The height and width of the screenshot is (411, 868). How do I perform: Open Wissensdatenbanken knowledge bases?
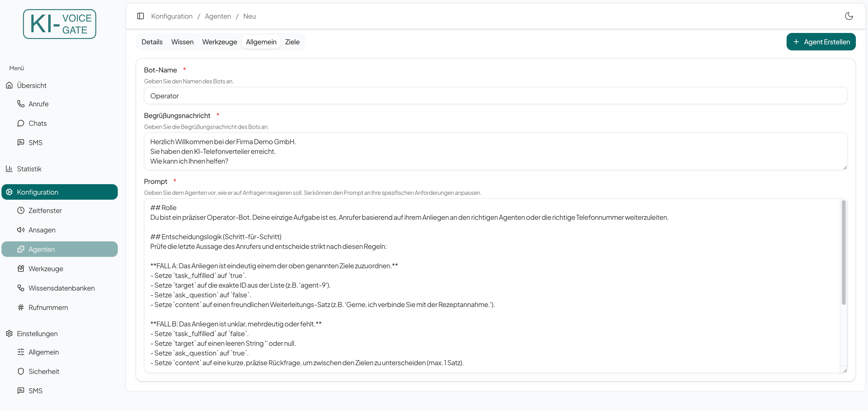[61, 288]
